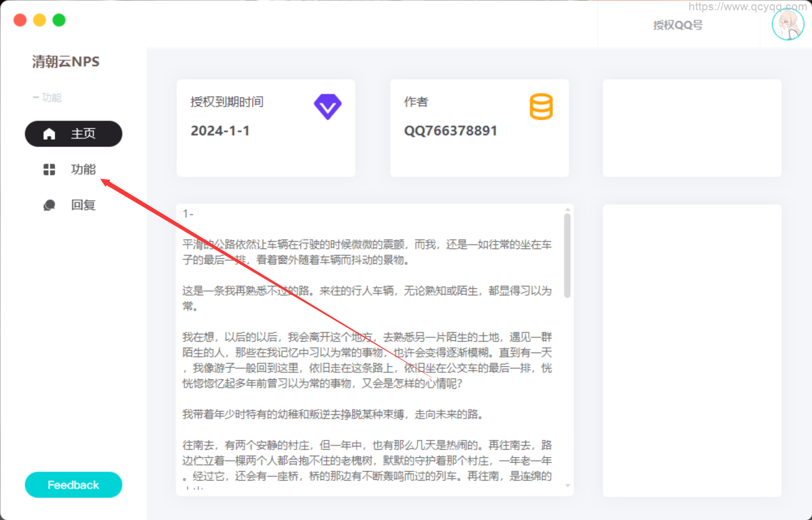Click the chat bubble icon beside 回复
Image resolution: width=812 pixels, height=520 pixels.
49,205
